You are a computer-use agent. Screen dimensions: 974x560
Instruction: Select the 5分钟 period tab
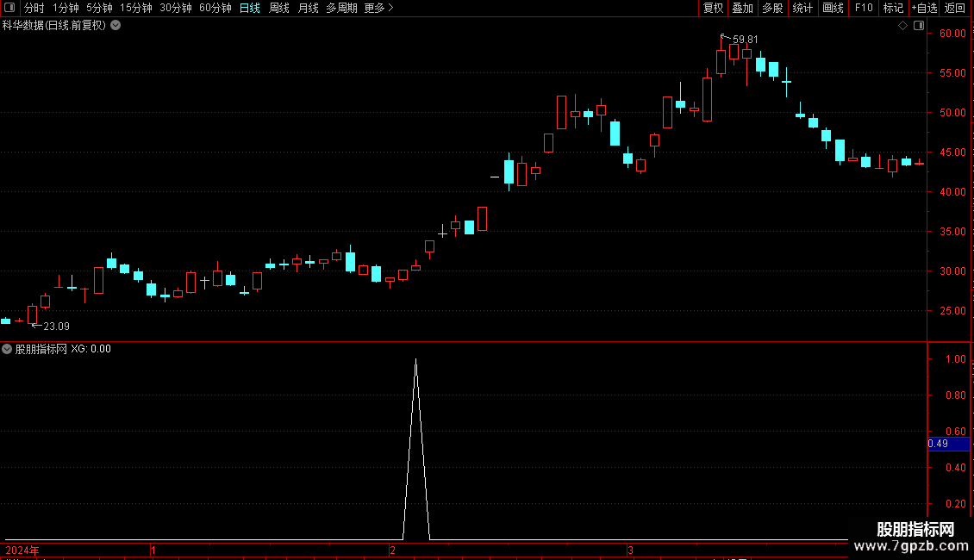click(x=99, y=8)
